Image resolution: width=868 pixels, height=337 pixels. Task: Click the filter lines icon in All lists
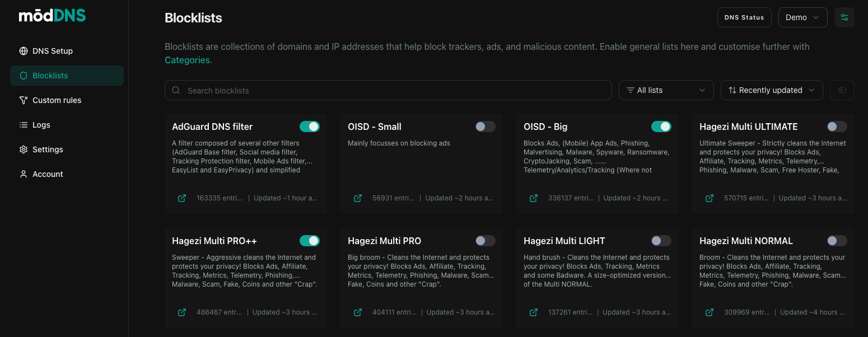[631, 90]
